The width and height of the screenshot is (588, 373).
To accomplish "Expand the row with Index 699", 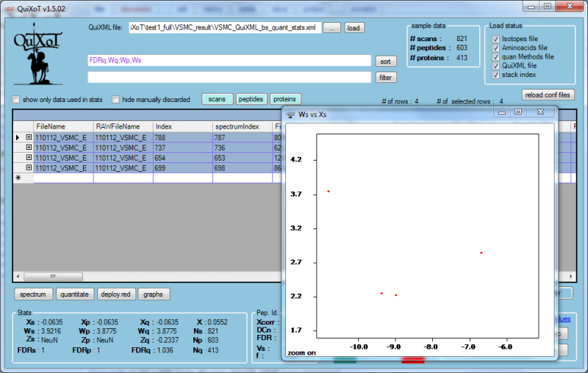I will 29,168.
